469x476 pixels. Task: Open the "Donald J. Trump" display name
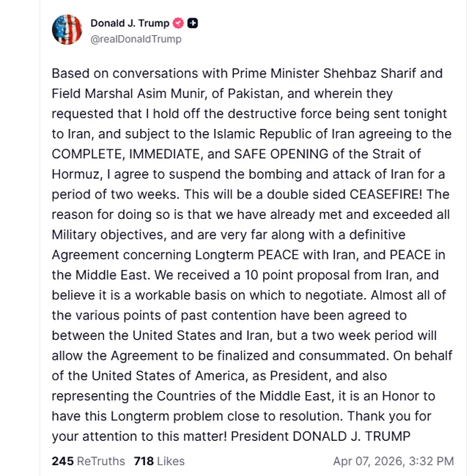coord(130,23)
